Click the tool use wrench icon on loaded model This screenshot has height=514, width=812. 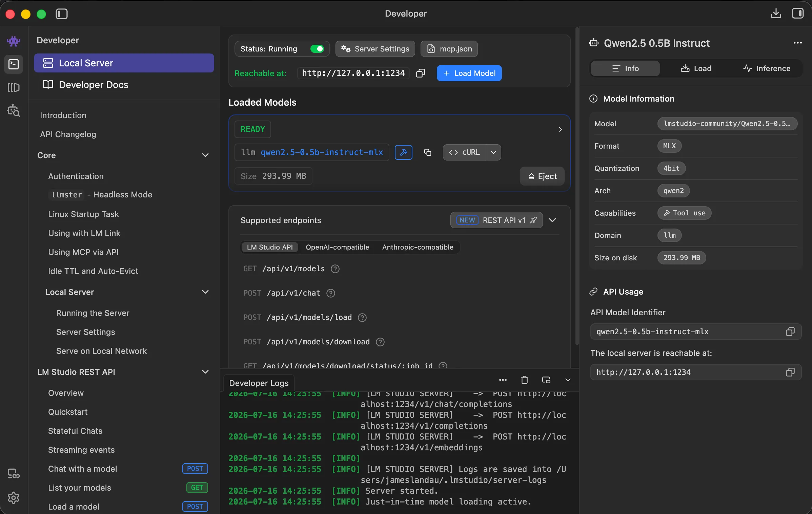[403, 152]
